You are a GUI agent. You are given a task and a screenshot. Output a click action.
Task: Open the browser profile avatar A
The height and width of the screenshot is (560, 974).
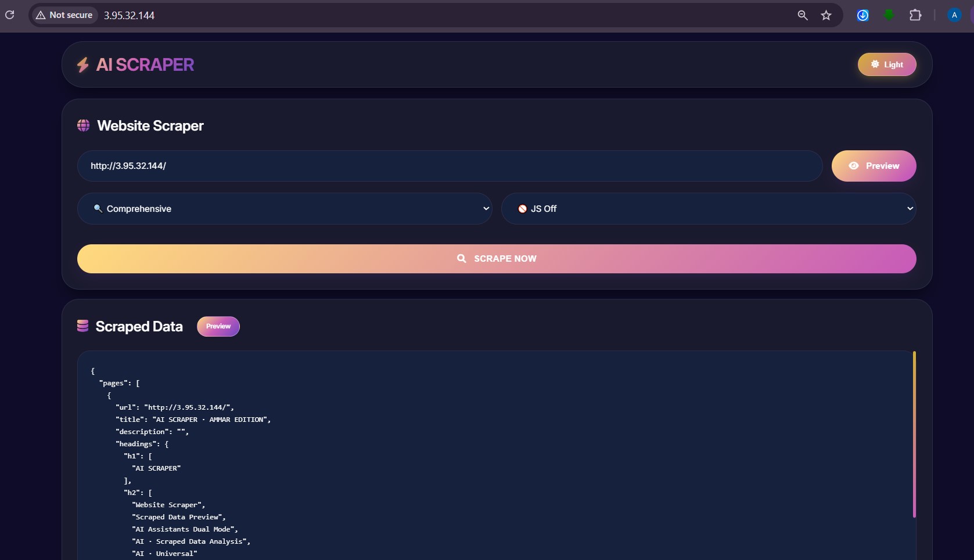[x=954, y=15]
